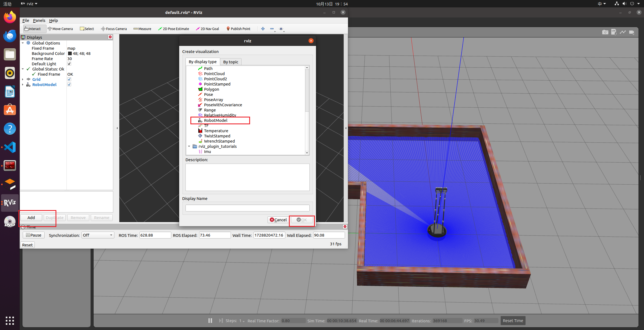Viewport: 644px width, 330px height.
Task: Collapse the Global Status tree node
Action: (x=23, y=69)
